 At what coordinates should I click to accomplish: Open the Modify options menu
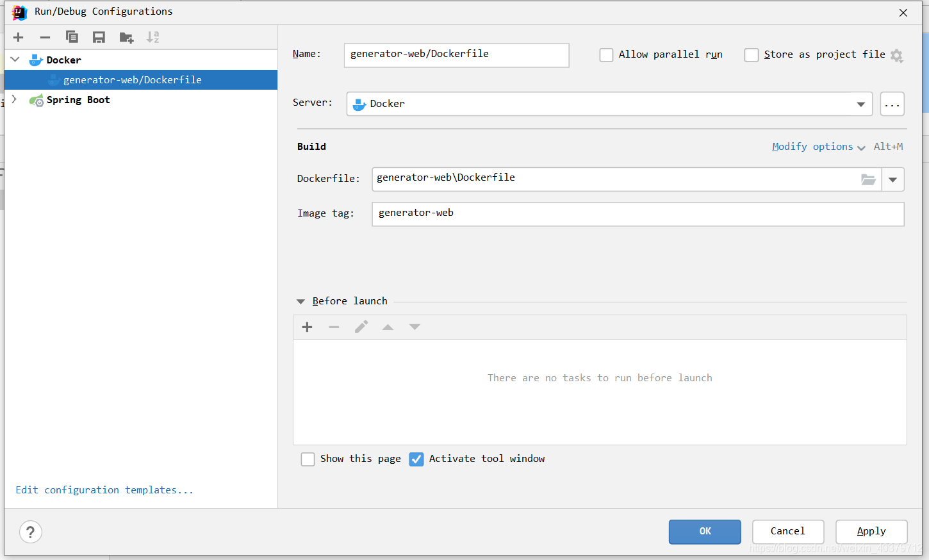[x=818, y=147]
